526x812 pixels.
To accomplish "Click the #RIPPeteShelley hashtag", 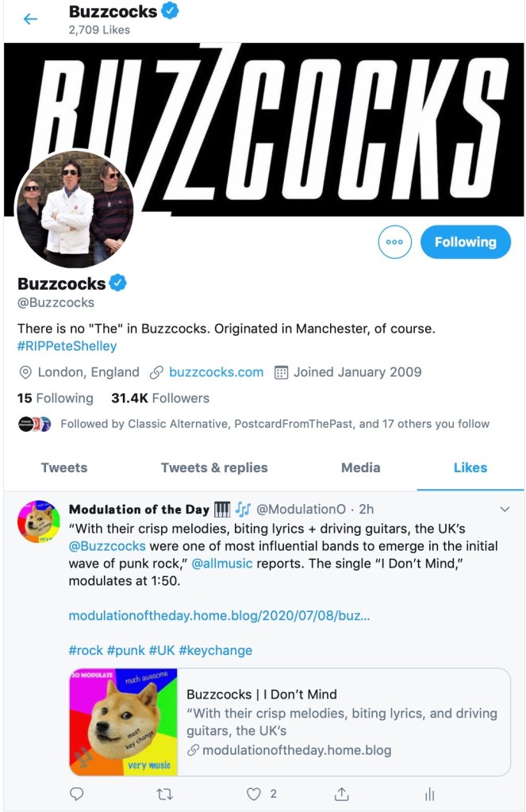I will coord(67,346).
